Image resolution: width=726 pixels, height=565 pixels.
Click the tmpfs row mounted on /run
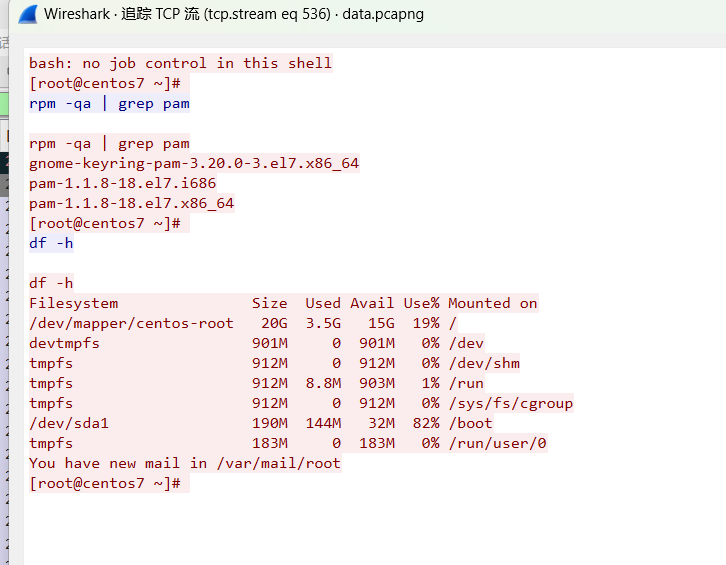(257, 383)
